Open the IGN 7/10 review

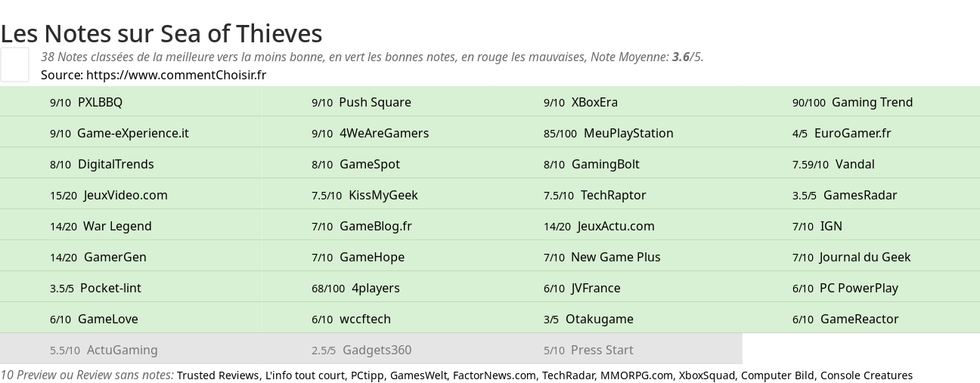831,226
